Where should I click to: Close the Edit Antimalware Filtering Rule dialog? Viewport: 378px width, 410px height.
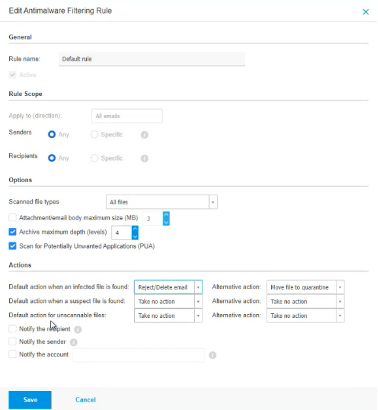tap(366, 12)
